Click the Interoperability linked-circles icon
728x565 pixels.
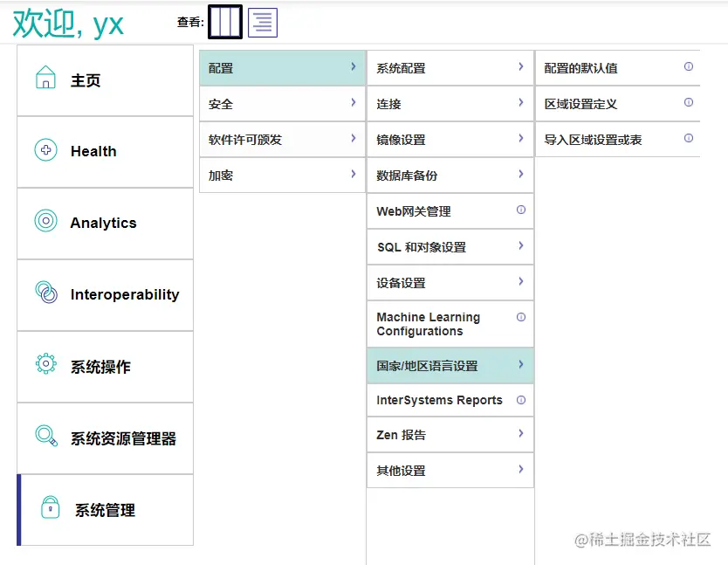tap(45, 292)
